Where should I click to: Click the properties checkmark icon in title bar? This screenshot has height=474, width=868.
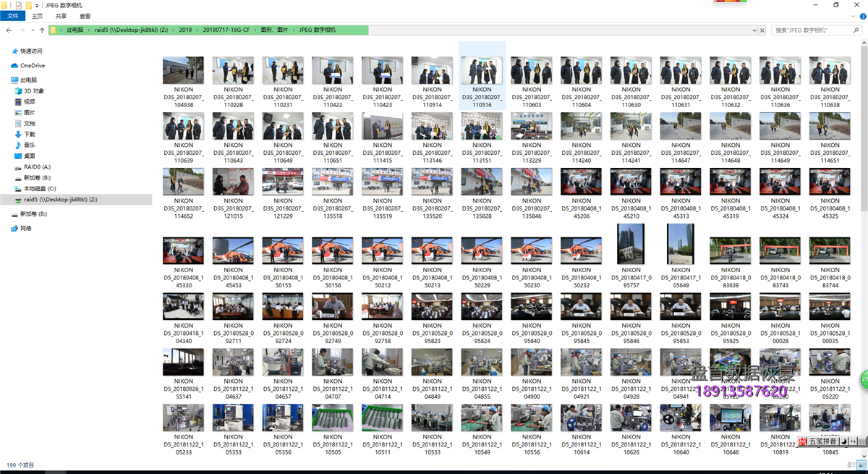(18, 5)
